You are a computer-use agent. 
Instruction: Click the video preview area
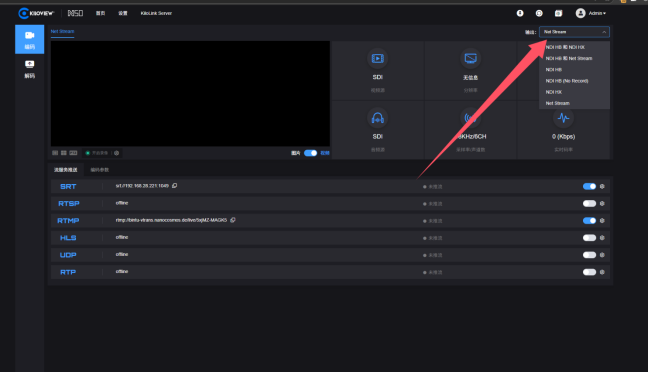pyautogui.click(x=190, y=93)
